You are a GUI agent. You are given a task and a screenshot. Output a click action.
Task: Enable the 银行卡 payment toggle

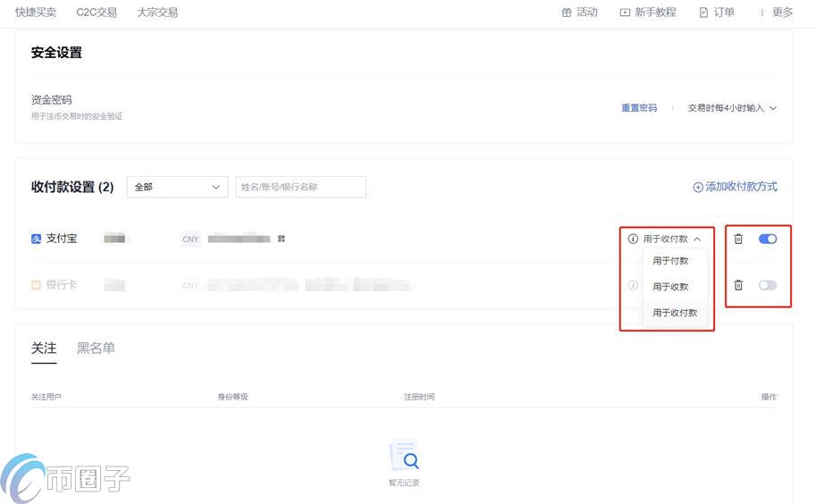point(768,285)
